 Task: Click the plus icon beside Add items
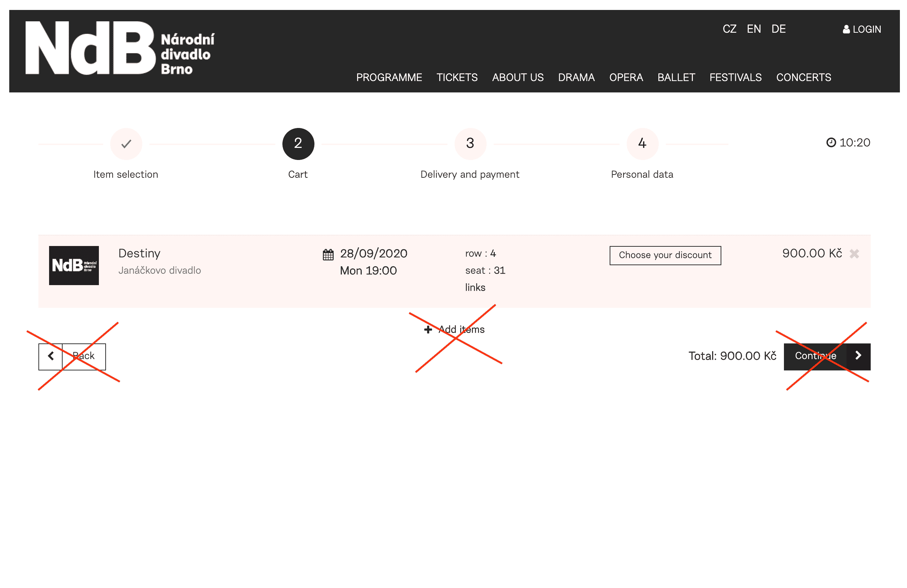(x=428, y=330)
